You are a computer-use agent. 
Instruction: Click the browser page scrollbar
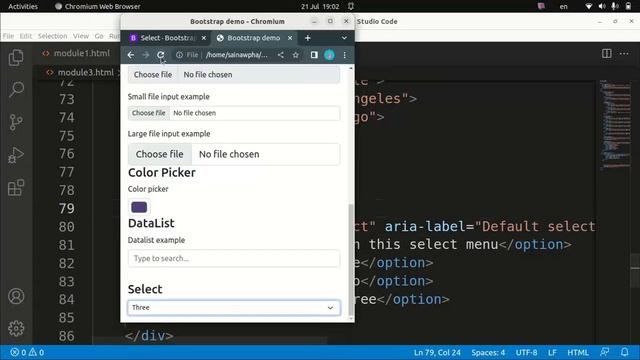[351, 259]
